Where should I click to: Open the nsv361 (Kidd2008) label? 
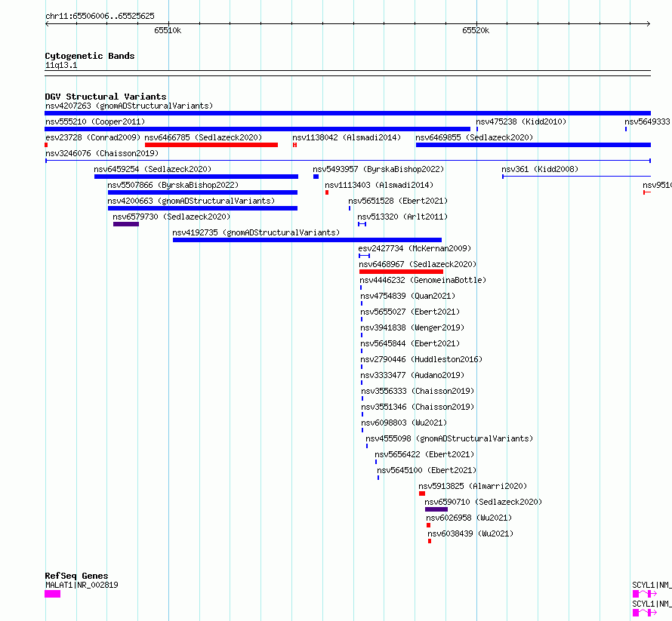coord(540,169)
